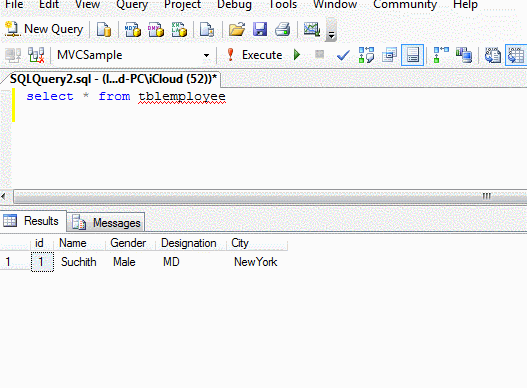
Task: Expand toolbar options overflow arrow
Action: point(331,30)
